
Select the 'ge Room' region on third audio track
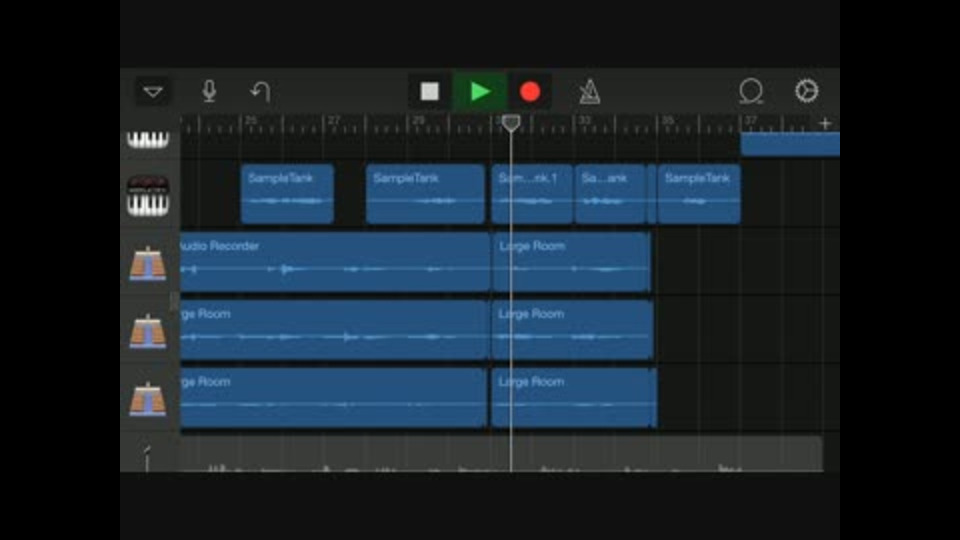click(334, 397)
